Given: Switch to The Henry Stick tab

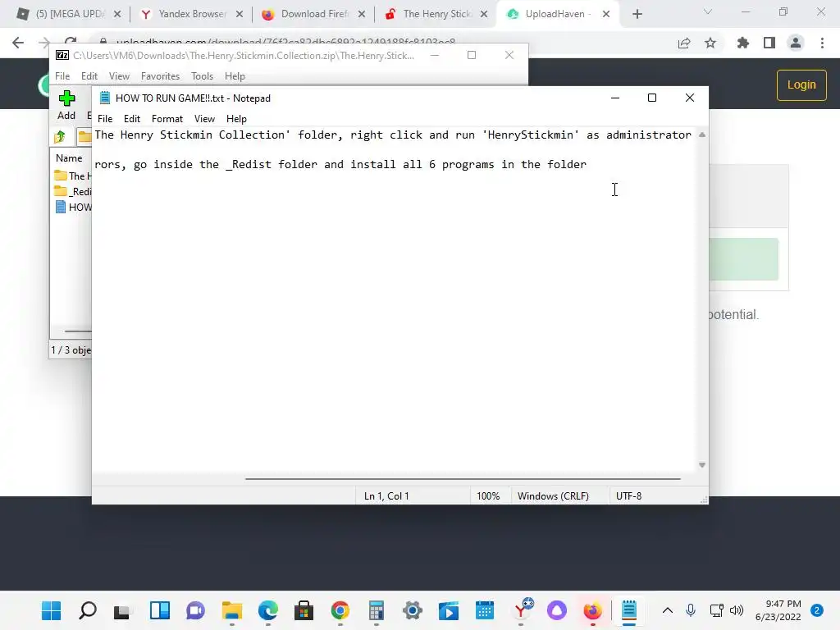Looking at the screenshot, I should (436, 14).
